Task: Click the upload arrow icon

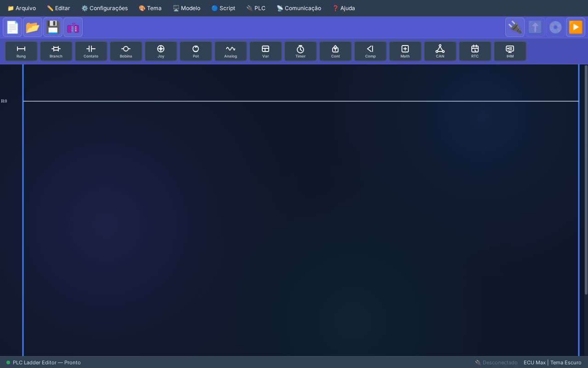Action: [535, 27]
